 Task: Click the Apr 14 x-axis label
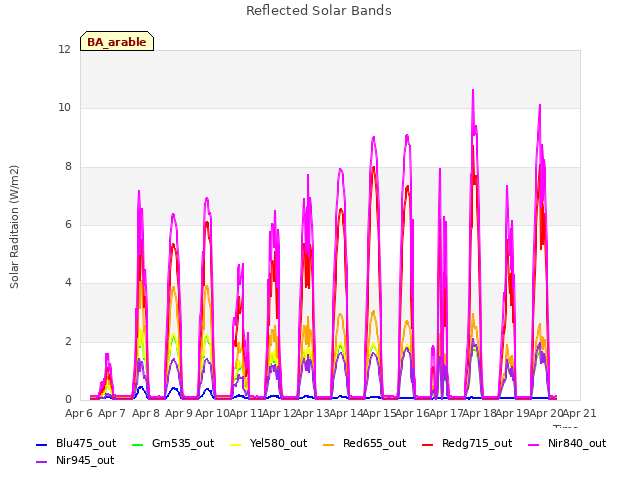coord(346,413)
